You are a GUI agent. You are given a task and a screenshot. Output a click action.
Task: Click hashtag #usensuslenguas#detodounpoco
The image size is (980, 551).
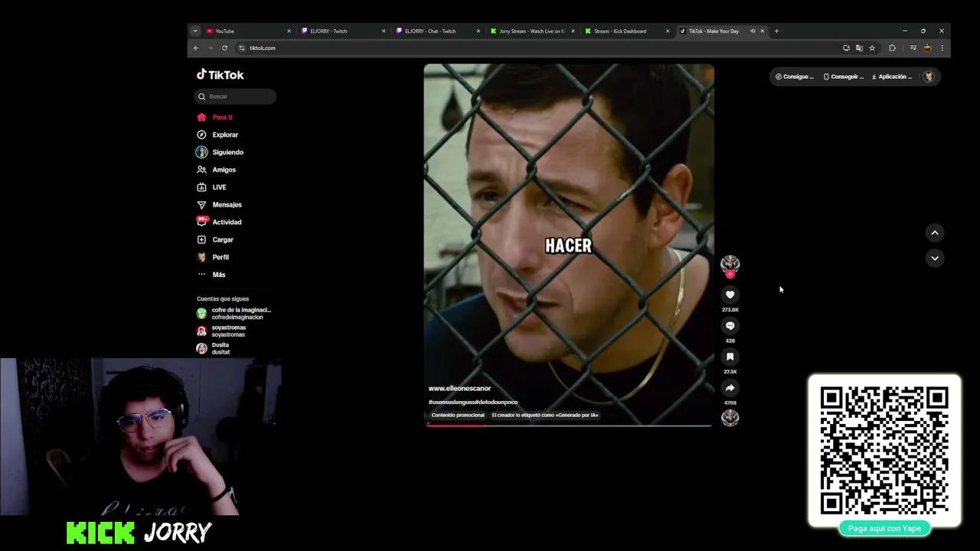[473, 402]
